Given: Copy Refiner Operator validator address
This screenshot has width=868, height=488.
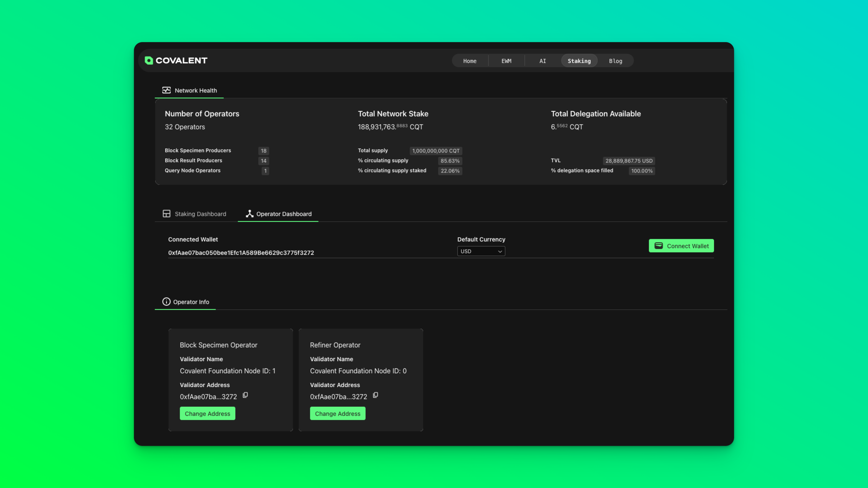Looking at the screenshot, I should tap(375, 395).
